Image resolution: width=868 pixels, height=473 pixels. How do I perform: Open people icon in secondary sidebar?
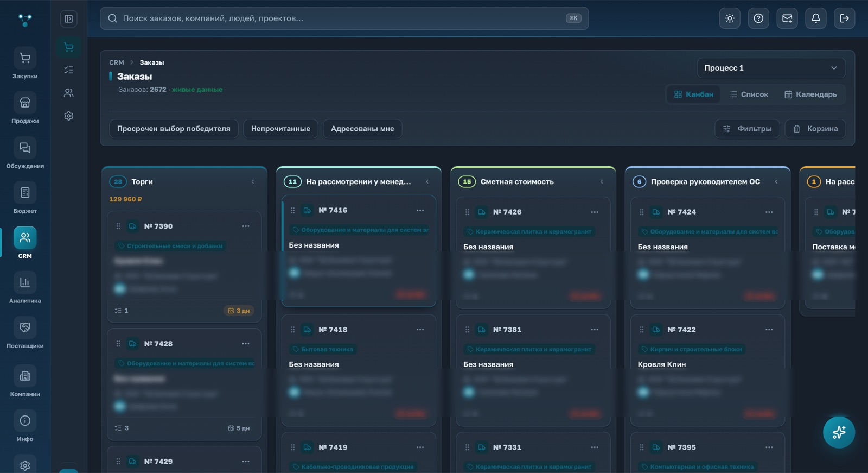tap(69, 93)
